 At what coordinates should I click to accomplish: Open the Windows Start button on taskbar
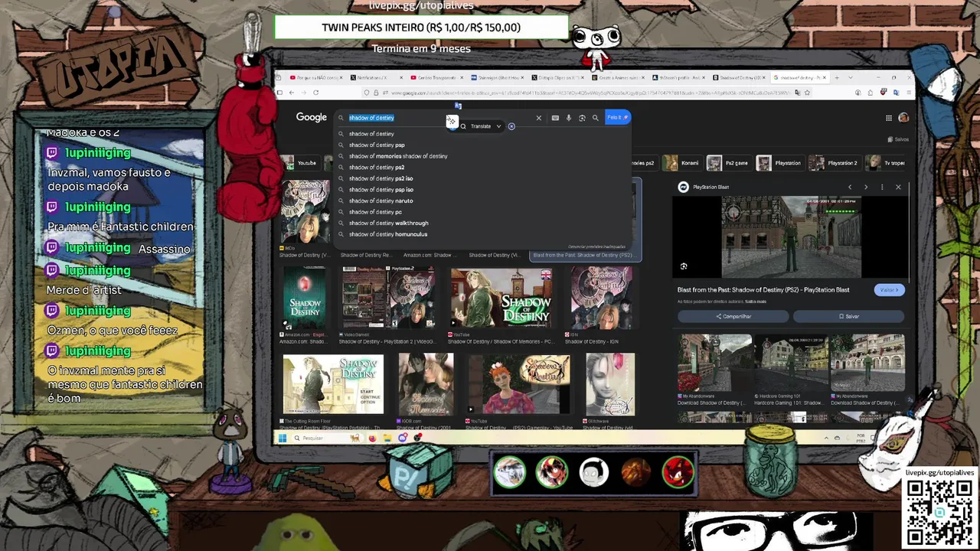pyautogui.click(x=283, y=439)
